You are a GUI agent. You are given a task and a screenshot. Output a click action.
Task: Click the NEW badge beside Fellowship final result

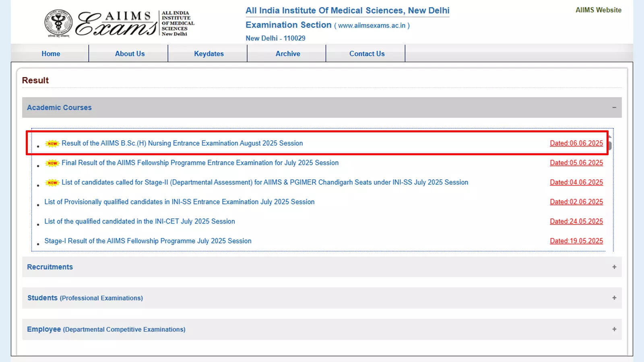[x=52, y=163]
